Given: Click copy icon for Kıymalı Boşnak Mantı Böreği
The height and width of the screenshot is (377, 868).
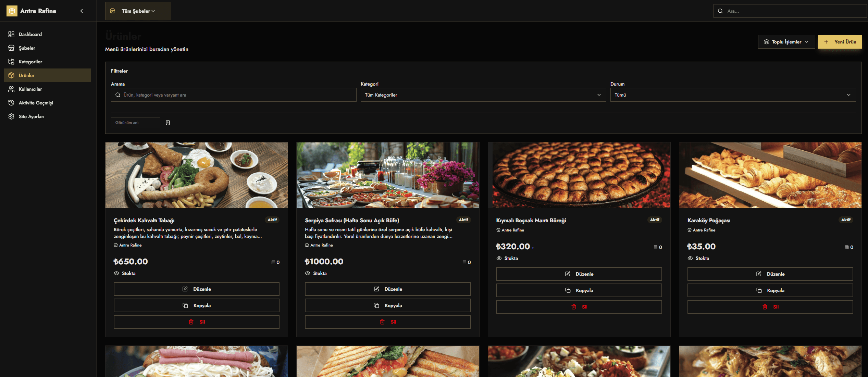Looking at the screenshot, I should [x=568, y=290].
